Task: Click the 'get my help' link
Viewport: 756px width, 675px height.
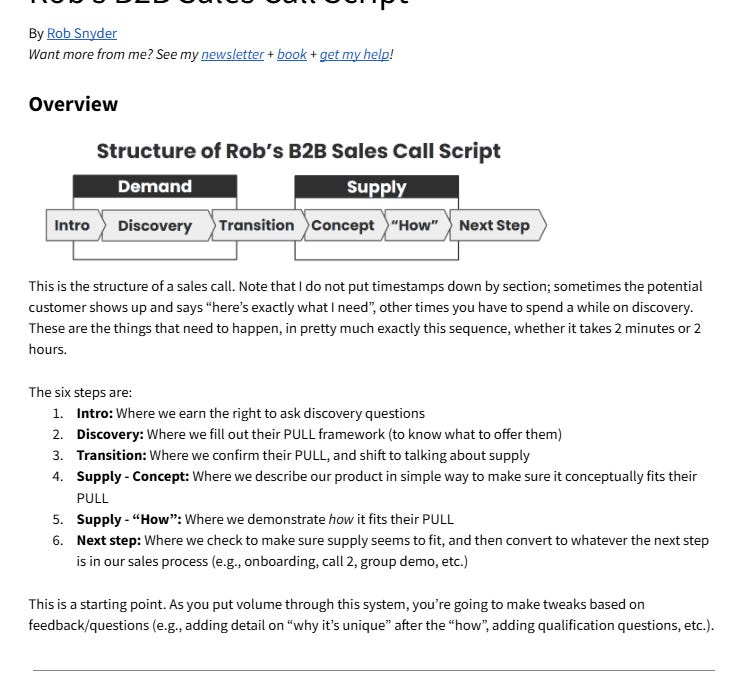Action: (x=354, y=54)
